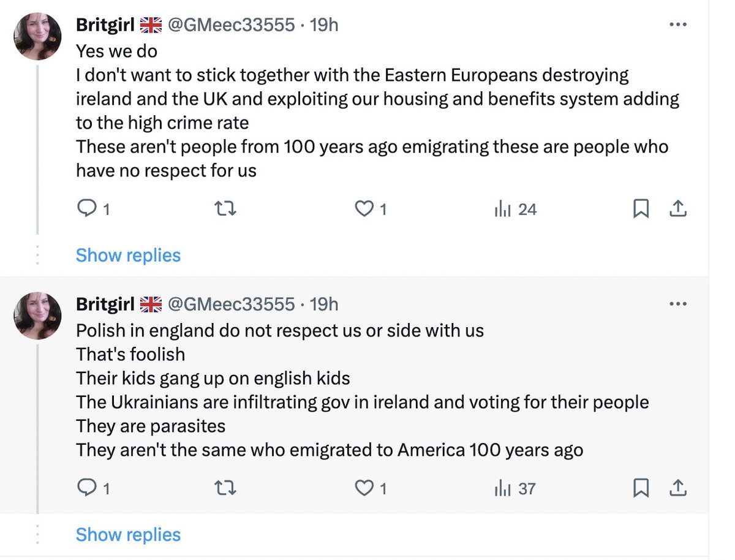The image size is (735, 560).
Task: Retweet the second tweet
Action: [227, 488]
